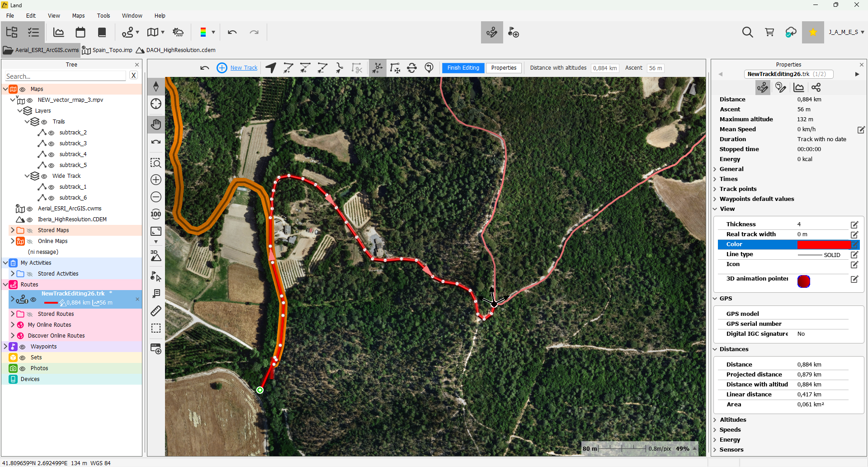
Task: Open the Maps menu
Action: [78, 15]
